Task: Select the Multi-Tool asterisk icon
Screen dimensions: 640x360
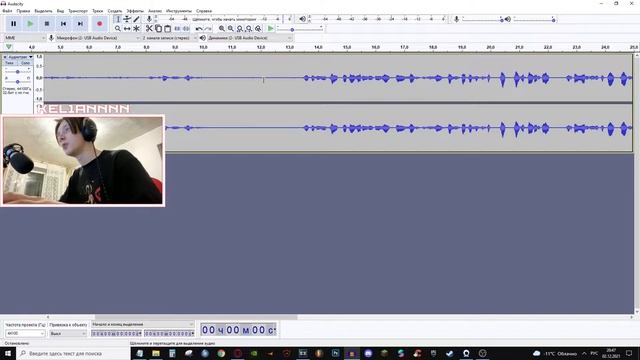Action: tap(136, 29)
